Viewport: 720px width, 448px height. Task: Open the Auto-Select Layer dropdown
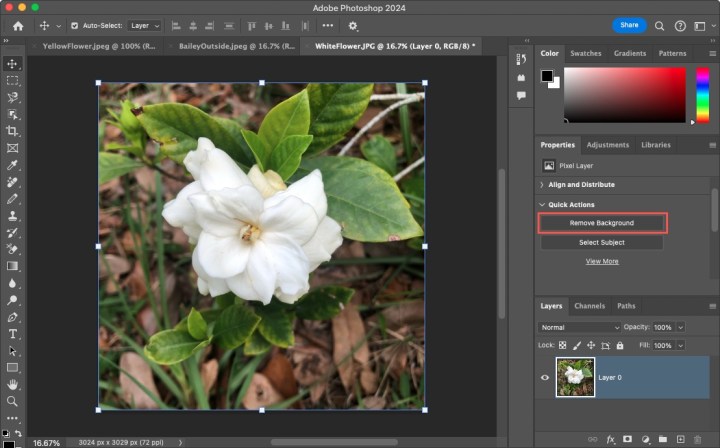pyautogui.click(x=145, y=25)
